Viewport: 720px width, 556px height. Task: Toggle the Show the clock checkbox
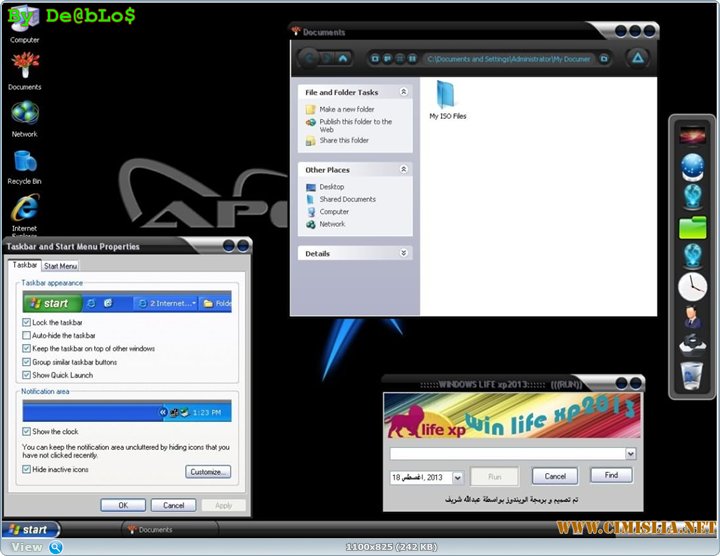(x=27, y=431)
